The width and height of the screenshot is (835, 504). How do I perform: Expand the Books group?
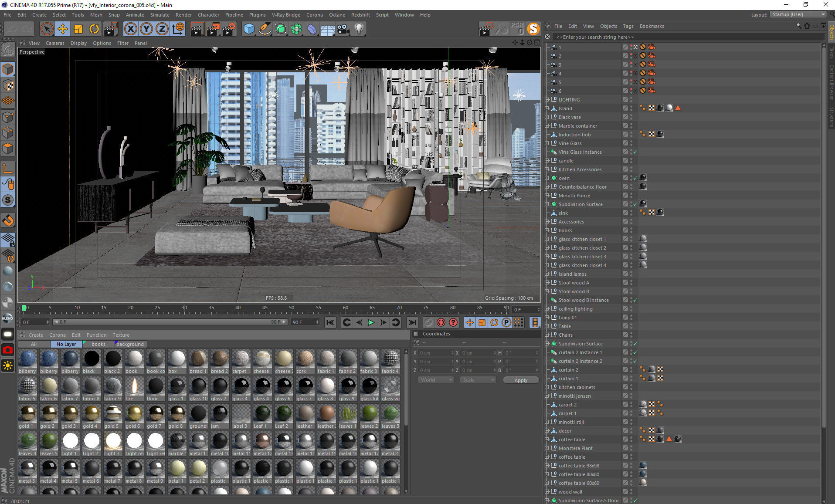(547, 230)
